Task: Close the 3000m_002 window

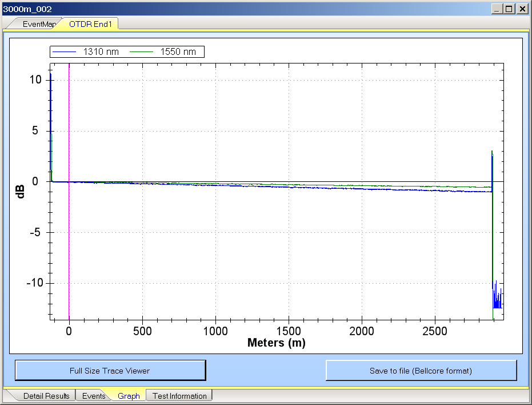Action: [x=522, y=9]
